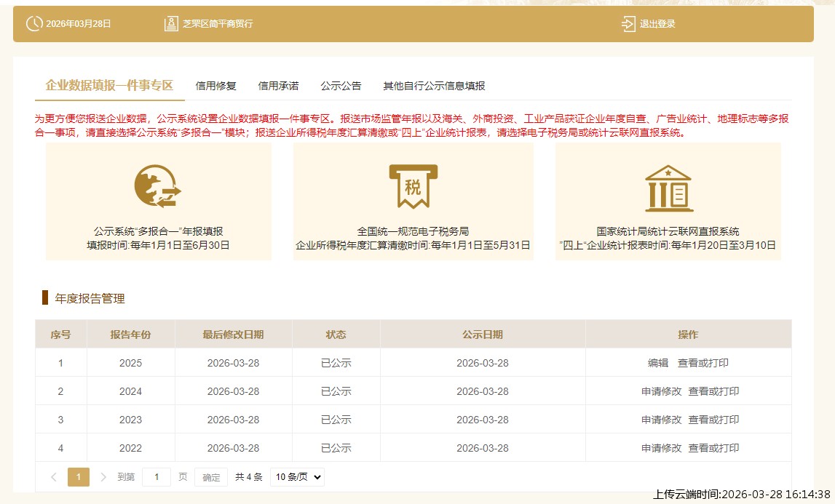The image size is (835, 504).
Task: Open the 其他自行公示信息填报 tab
Action: click(x=435, y=85)
